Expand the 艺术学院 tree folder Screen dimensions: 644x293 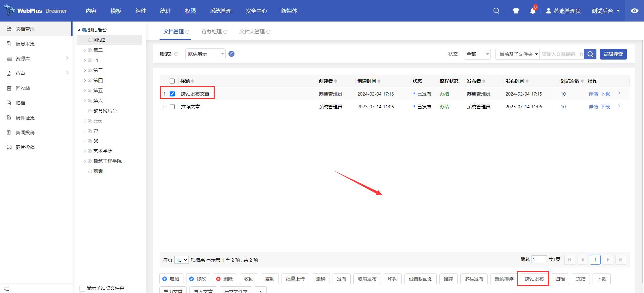85,151
